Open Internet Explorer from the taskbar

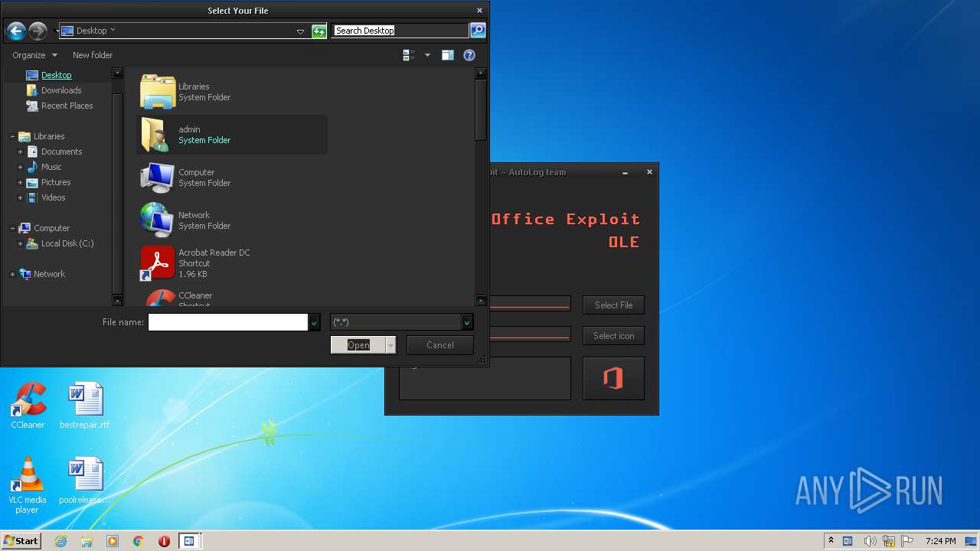pos(60,541)
